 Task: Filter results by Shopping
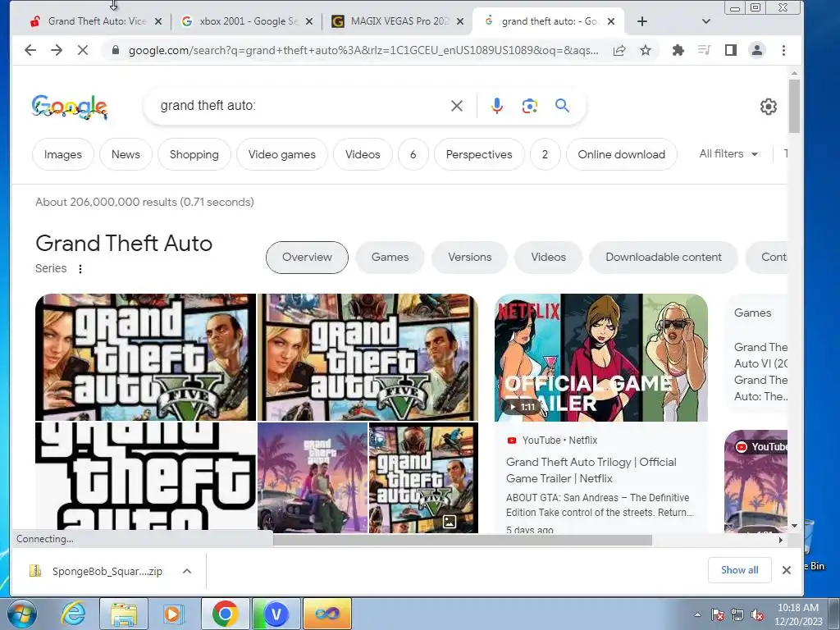pyautogui.click(x=194, y=154)
